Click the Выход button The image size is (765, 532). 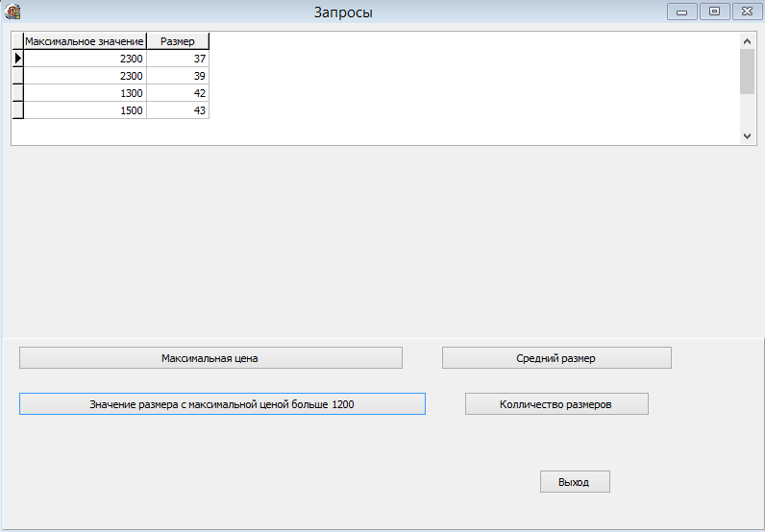point(575,482)
